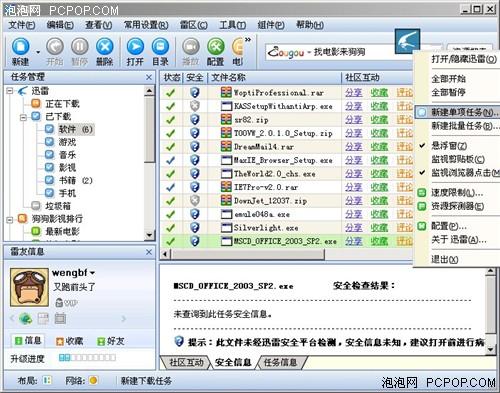Viewport: 500px width, 393px height.
Task: Click the 暂停 pause toolbar icon
Action: tap(80, 47)
